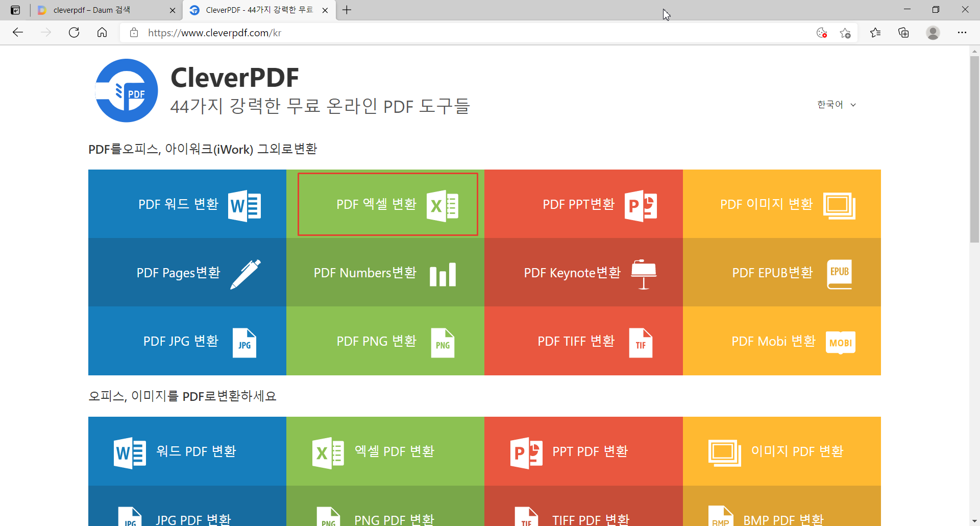Image resolution: width=980 pixels, height=526 pixels.
Task: Click the PowerPoint icon in PDF PPT변환 tile
Action: [641, 206]
